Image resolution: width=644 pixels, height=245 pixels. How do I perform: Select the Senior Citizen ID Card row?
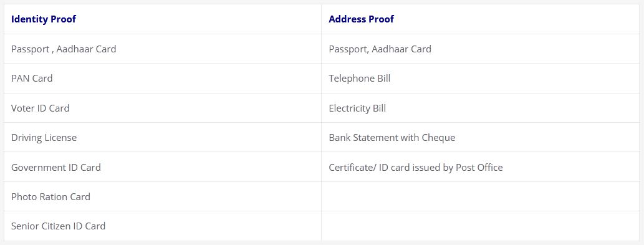[x=163, y=226]
